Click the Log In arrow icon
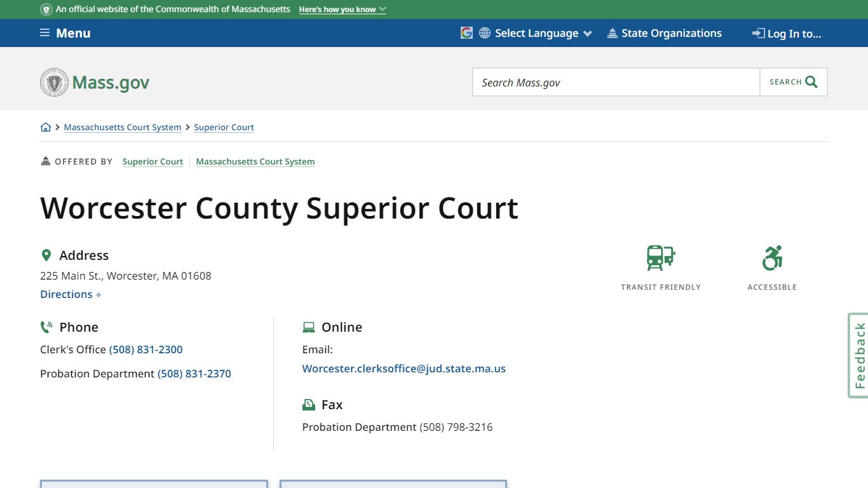 pyautogui.click(x=758, y=33)
